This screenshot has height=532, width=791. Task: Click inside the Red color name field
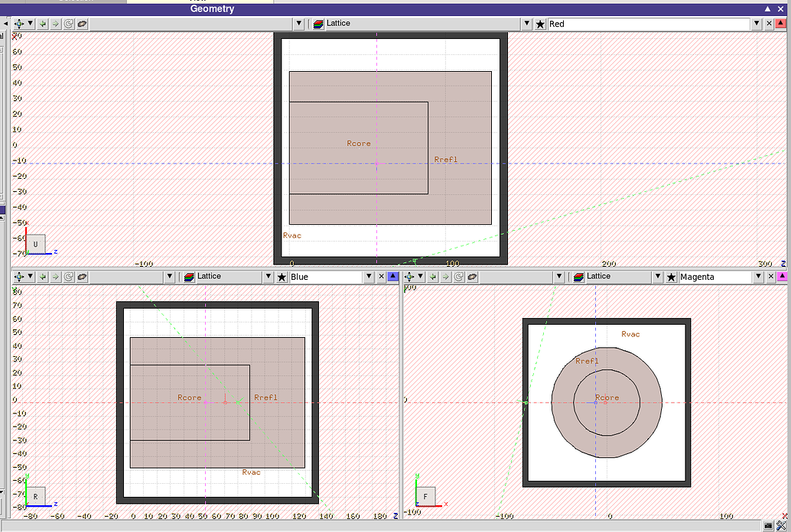650,24
